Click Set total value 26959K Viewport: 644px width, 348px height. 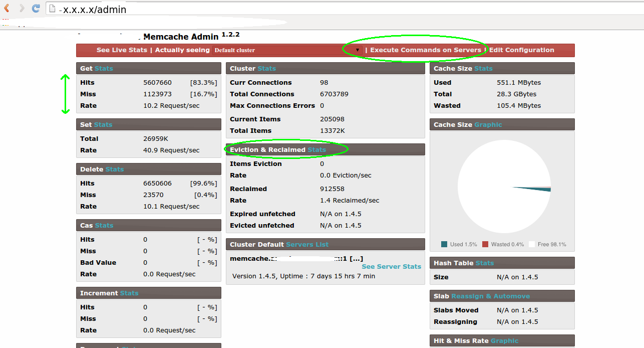tap(156, 139)
